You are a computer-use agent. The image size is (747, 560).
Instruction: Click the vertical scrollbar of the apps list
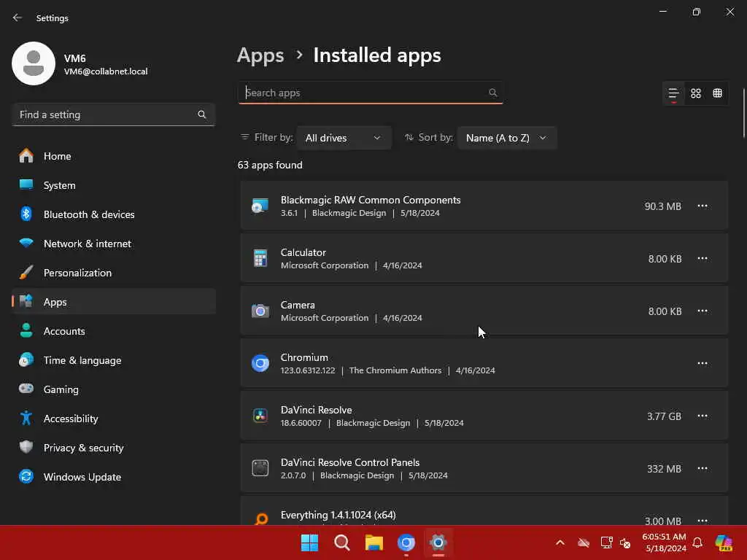[x=743, y=113]
